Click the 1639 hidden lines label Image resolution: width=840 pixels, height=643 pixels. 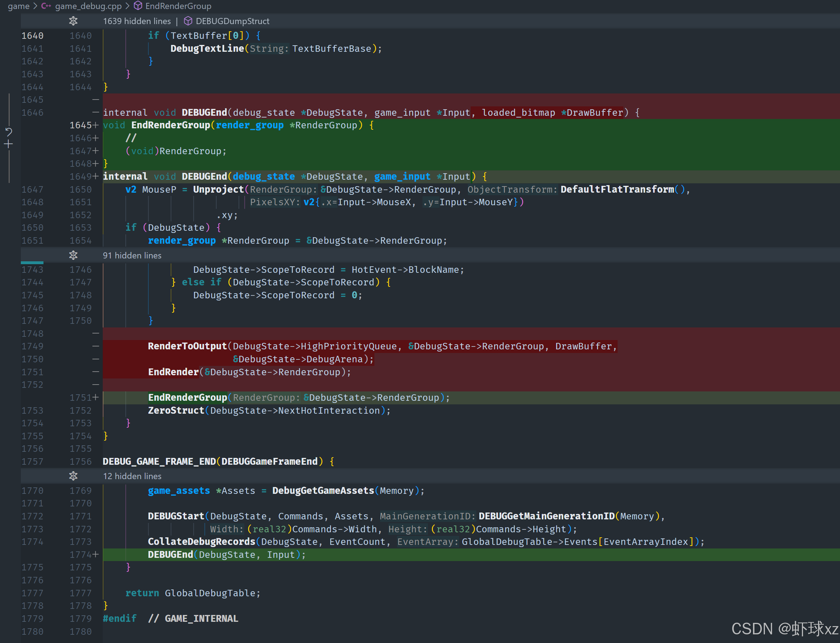pyautogui.click(x=137, y=21)
